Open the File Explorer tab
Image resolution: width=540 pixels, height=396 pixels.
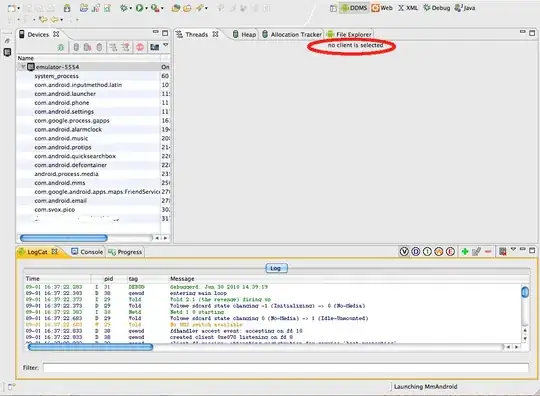[349, 34]
